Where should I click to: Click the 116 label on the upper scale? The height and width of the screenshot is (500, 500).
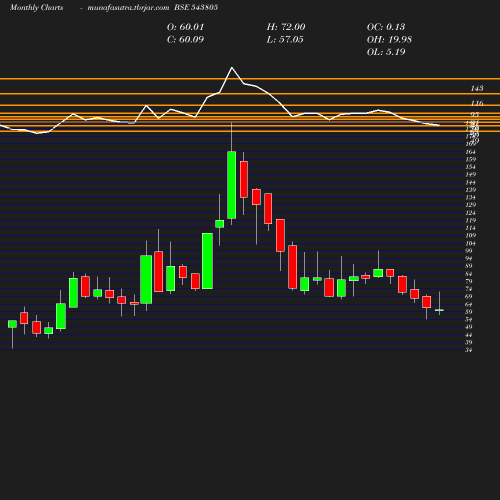pos(477,103)
